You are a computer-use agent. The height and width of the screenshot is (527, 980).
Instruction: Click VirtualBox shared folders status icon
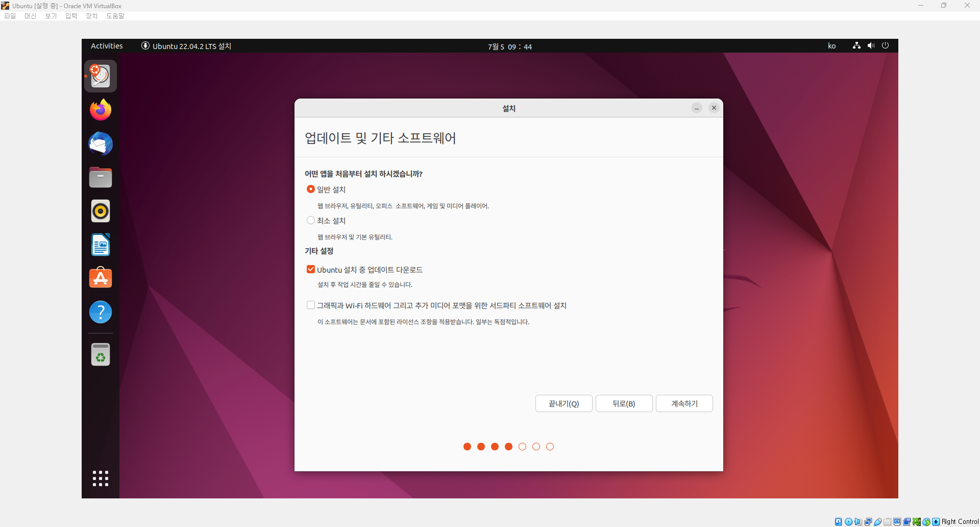pos(888,521)
